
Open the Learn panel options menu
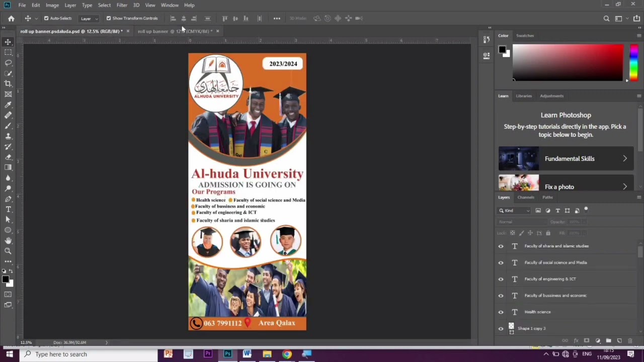(x=639, y=96)
